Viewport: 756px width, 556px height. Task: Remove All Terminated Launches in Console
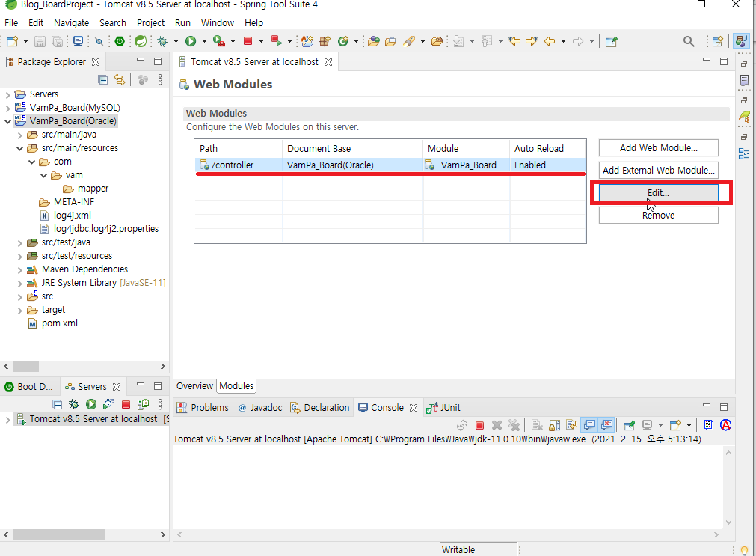(x=514, y=425)
